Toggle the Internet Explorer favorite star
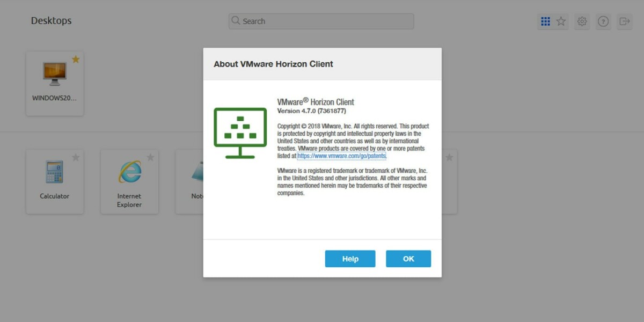 pyautogui.click(x=150, y=157)
